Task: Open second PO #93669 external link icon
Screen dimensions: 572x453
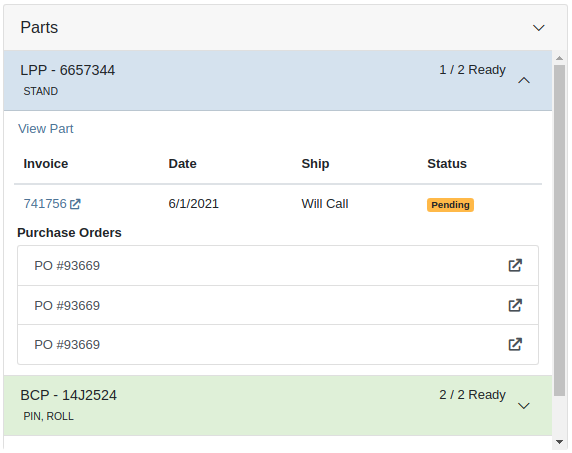Action: [515, 305]
